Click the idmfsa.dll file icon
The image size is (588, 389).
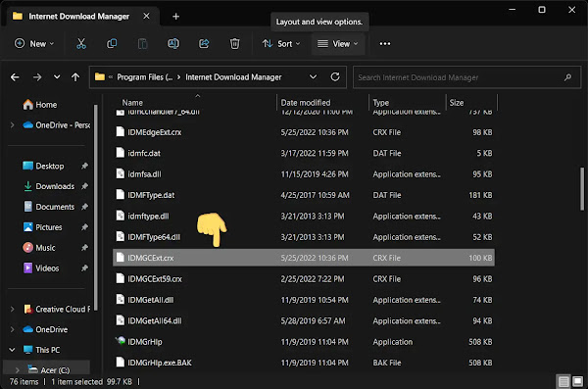(x=120, y=173)
